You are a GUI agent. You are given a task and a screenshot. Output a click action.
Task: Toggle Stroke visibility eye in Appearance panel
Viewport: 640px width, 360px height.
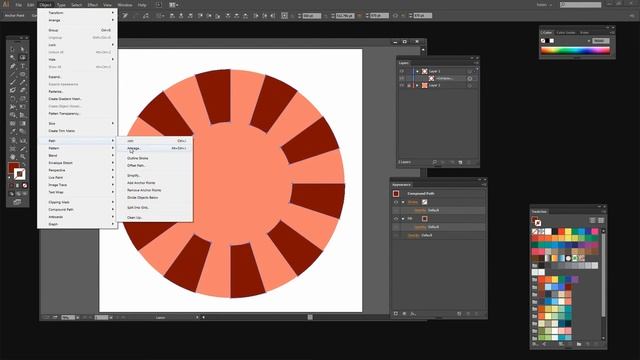396,202
